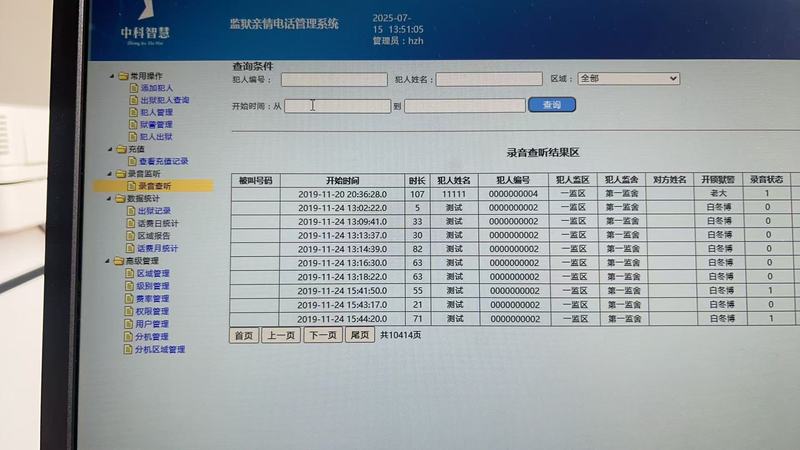Collapse the 数据统计 tree node arrow
Viewport: 800px width, 450px height.
(109, 198)
